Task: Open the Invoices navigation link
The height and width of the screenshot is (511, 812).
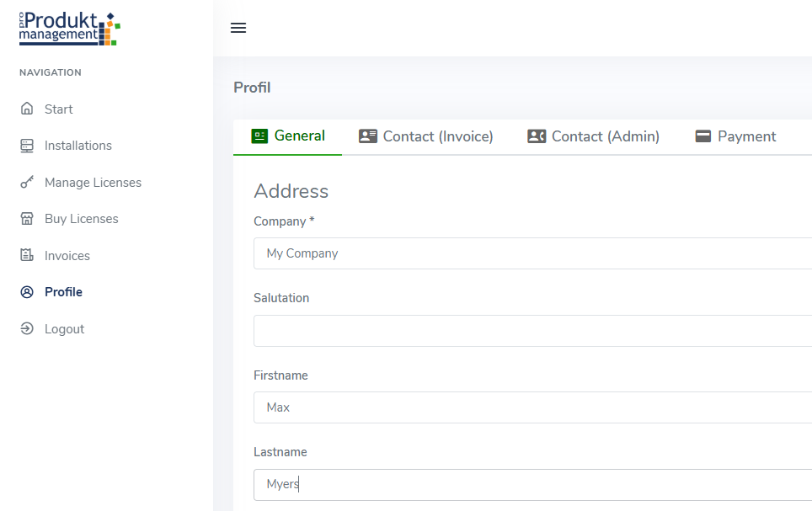Action: click(67, 256)
